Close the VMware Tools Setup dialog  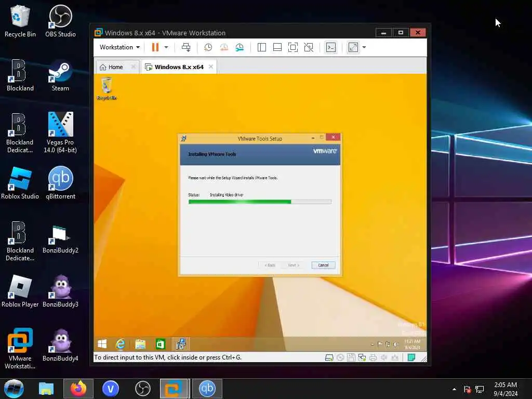333,137
